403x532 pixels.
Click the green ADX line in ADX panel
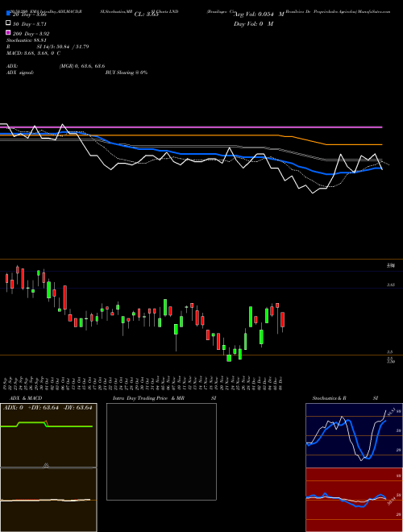46,425
